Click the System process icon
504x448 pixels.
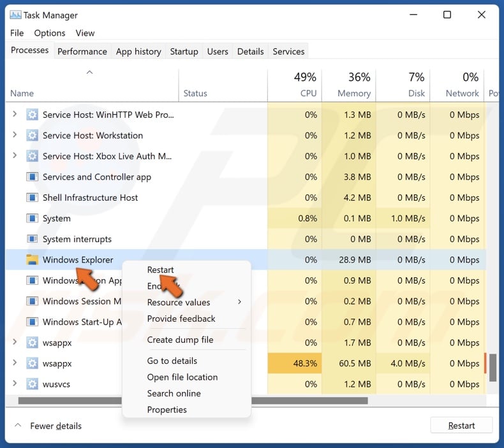pyautogui.click(x=32, y=219)
